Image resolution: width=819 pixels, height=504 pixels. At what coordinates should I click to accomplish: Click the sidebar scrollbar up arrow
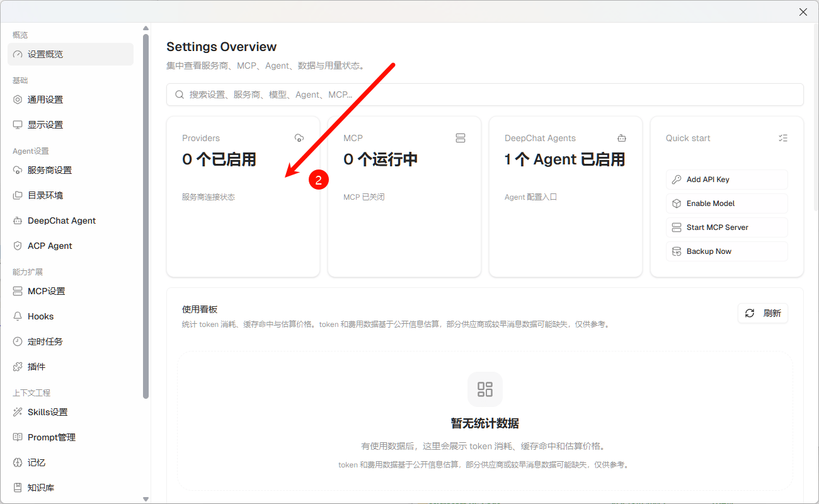click(146, 28)
